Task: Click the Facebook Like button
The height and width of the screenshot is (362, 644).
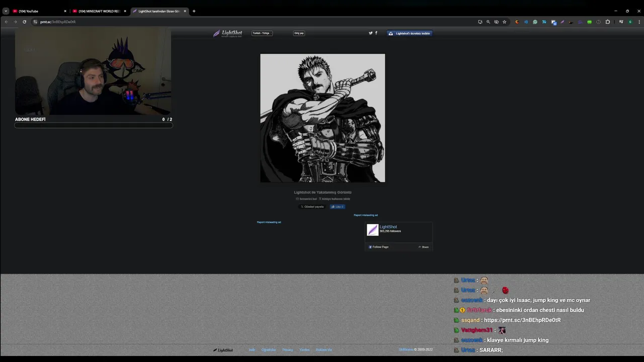Action: pyautogui.click(x=337, y=207)
